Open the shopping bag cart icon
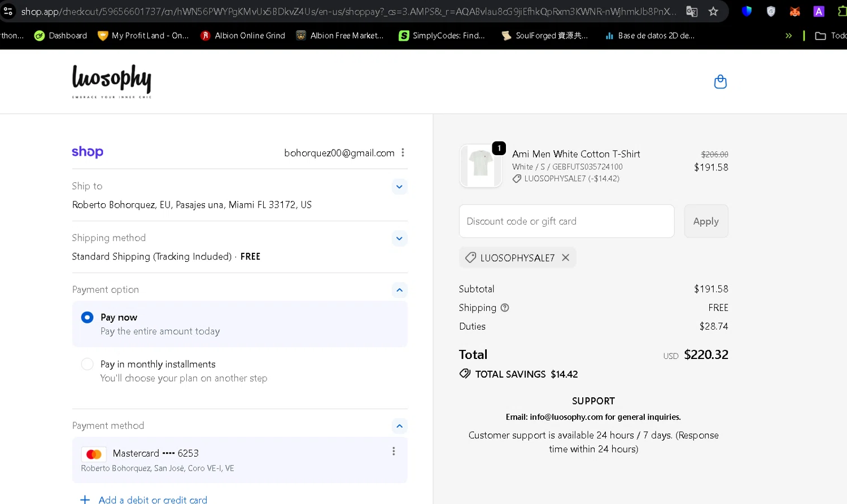The height and width of the screenshot is (504, 847). click(x=720, y=82)
